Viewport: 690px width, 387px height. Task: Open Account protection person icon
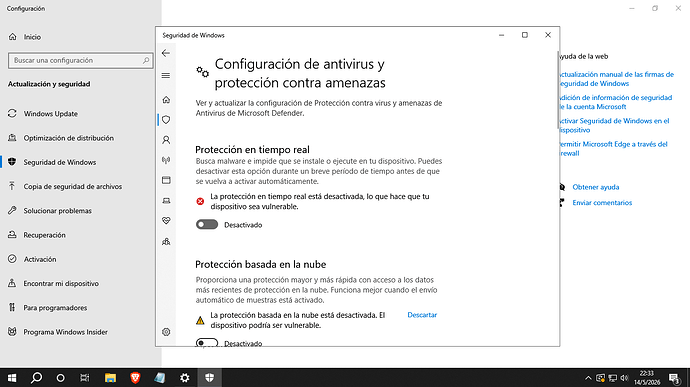pyautogui.click(x=166, y=140)
